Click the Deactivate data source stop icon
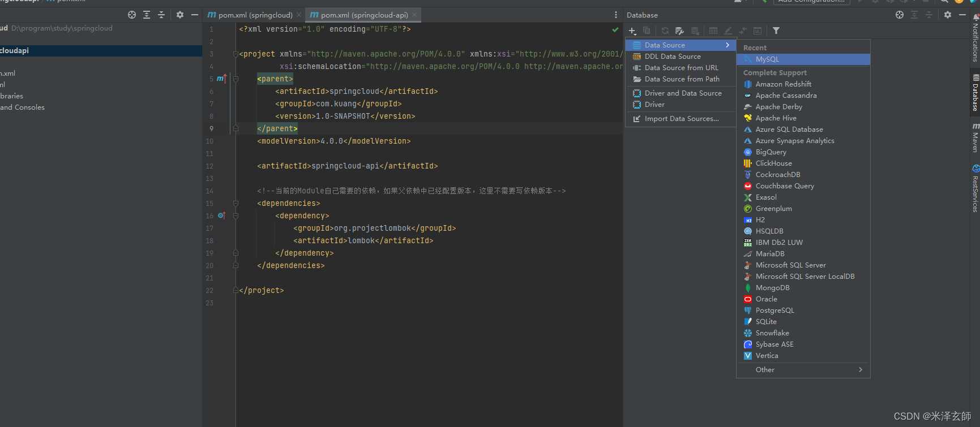The height and width of the screenshot is (427, 980). coord(695,31)
